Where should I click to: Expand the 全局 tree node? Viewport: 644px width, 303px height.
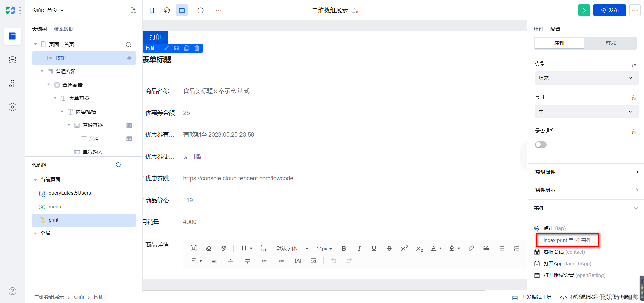pos(35,233)
